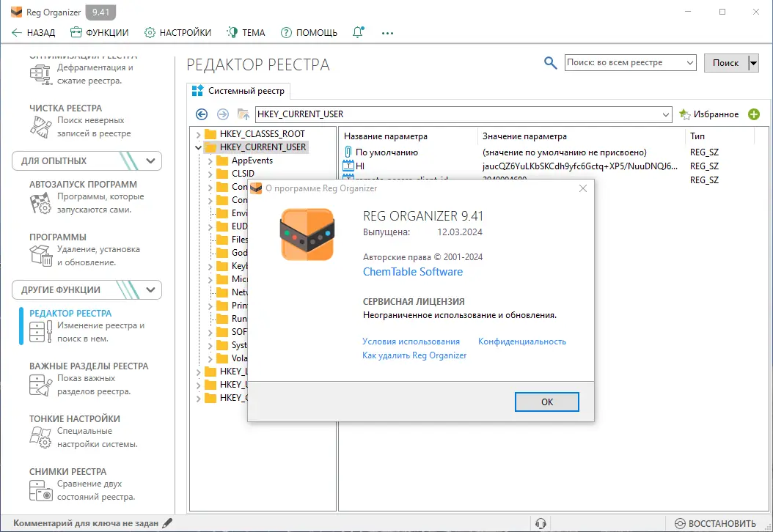773x532 pixels.
Task: Select the AppEvents registry key
Action: tap(252, 160)
